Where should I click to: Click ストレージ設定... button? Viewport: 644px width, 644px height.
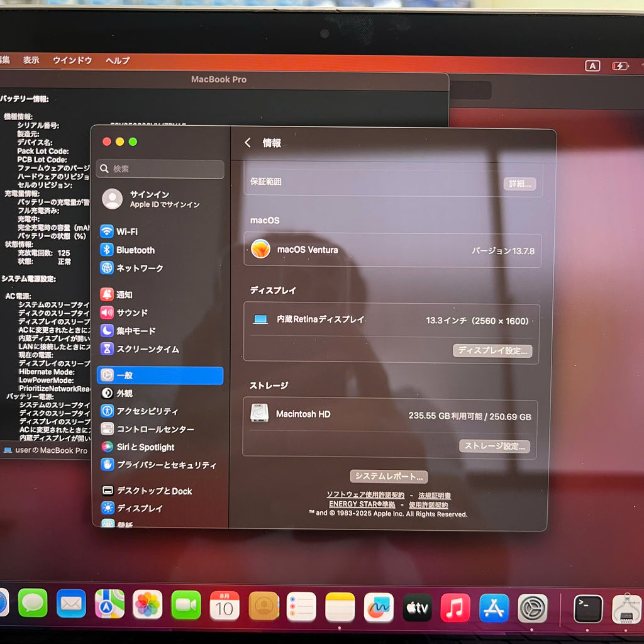pos(494,446)
